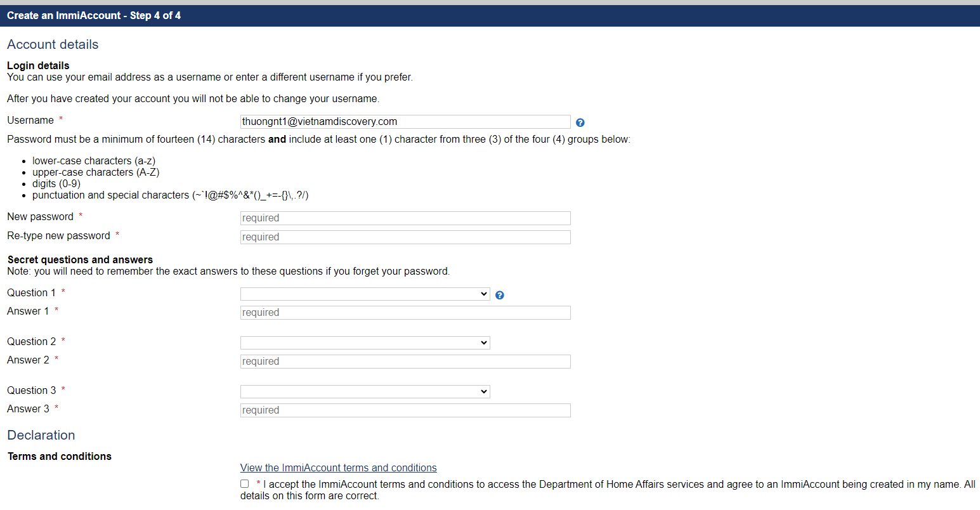Open the View the ImmiAccount terms and conditions link
Viewport: 980px width, 510px height.
338,468
